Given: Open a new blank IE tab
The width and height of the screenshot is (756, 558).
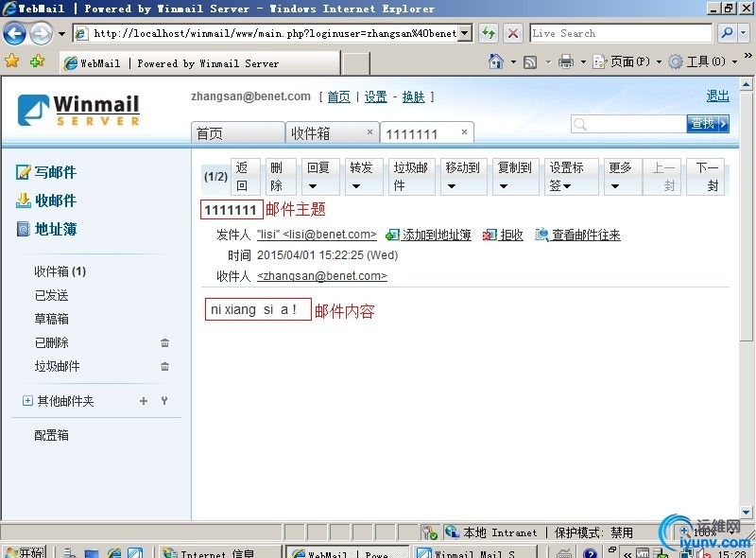Looking at the screenshot, I should tap(355, 63).
